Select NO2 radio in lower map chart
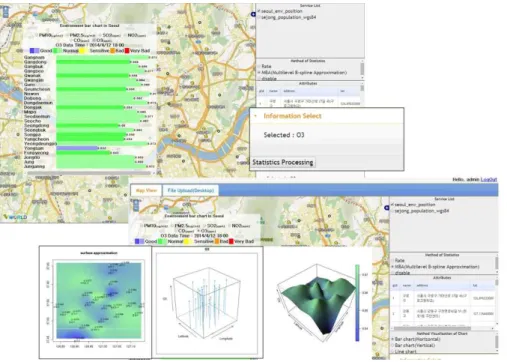The height and width of the screenshot is (362, 507). 230,226
